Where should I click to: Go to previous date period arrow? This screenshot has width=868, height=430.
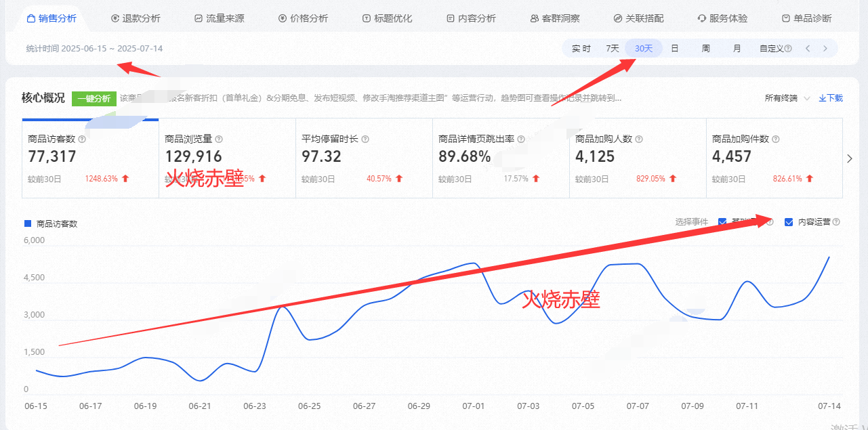808,49
